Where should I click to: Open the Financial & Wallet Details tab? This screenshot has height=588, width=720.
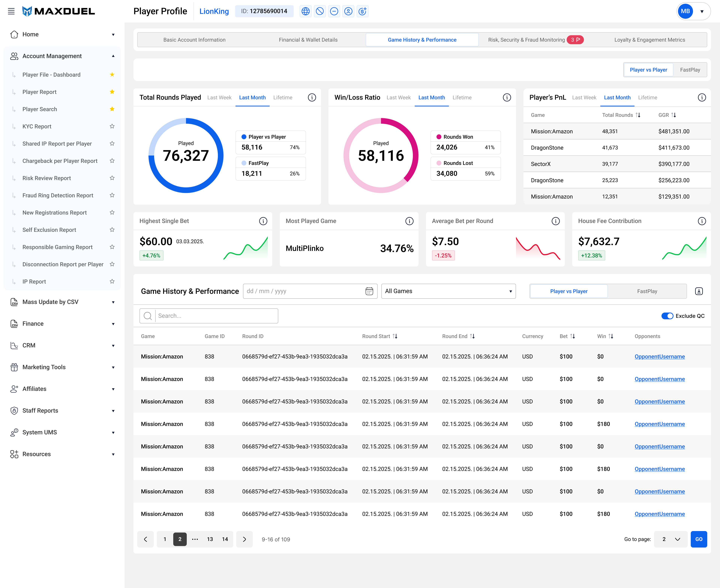click(x=308, y=40)
